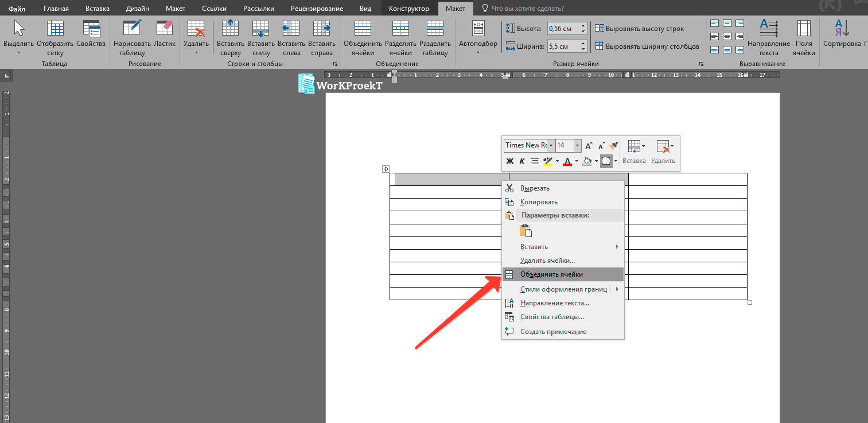868x423 pixels.
Task: Click the Text Direction (Направление текста) icon
Action: click(x=768, y=29)
